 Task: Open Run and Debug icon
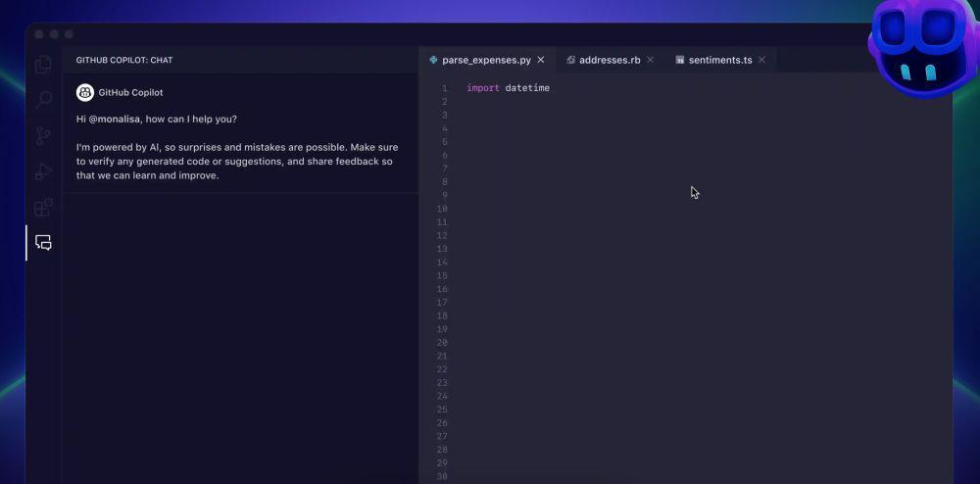click(43, 171)
